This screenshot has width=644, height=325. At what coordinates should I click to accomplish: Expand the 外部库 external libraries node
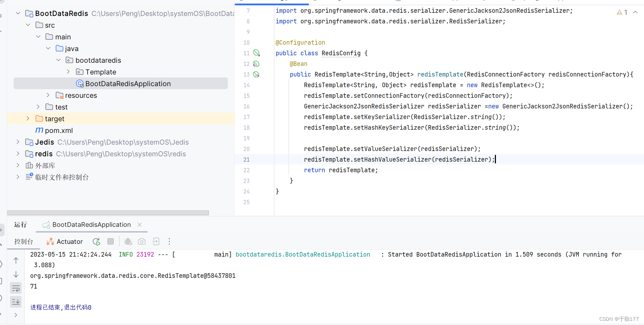18,166
